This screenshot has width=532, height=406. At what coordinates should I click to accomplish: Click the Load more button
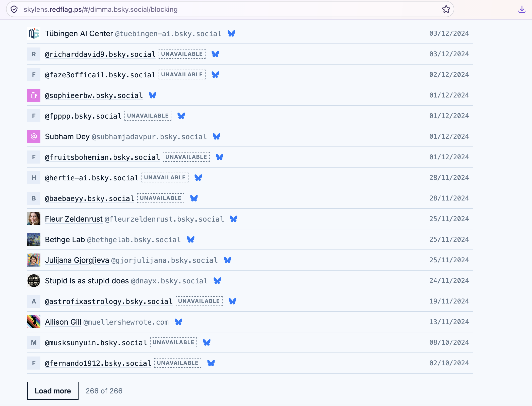53,391
